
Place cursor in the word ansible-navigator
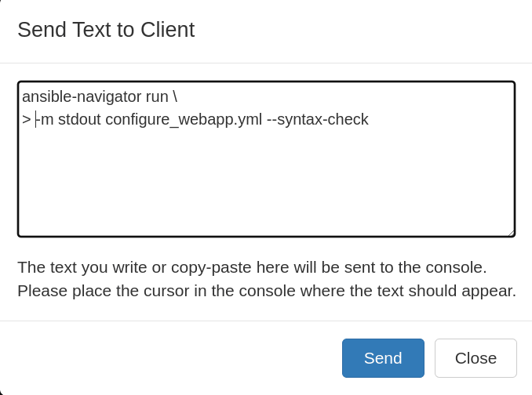[82, 97]
